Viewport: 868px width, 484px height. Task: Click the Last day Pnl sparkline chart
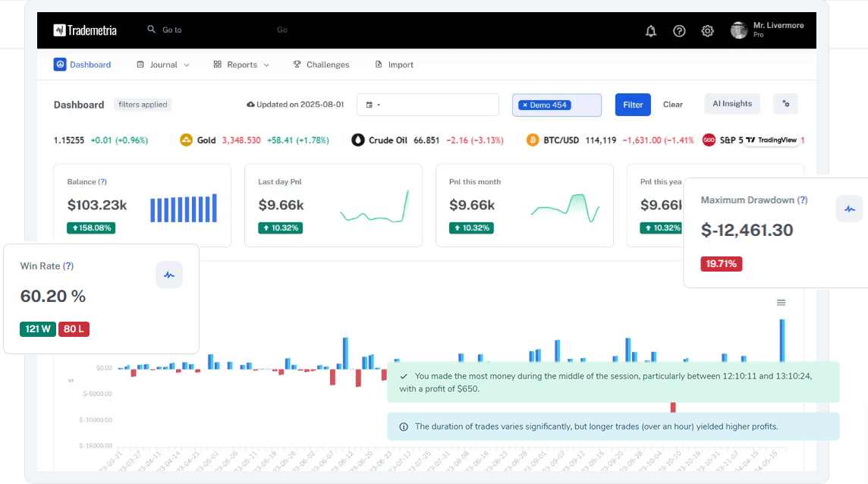[x=375, y=206]
